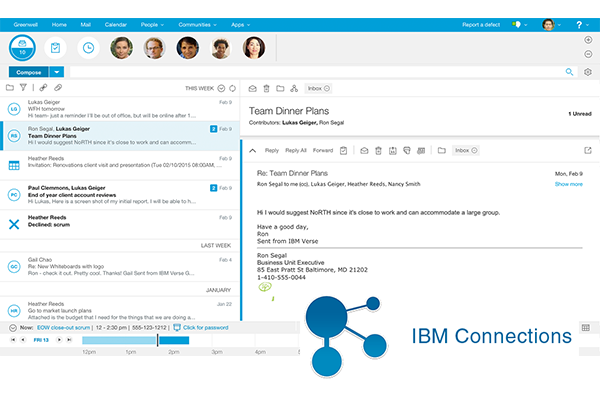Click Reply on the message

[x=272, y=150]
